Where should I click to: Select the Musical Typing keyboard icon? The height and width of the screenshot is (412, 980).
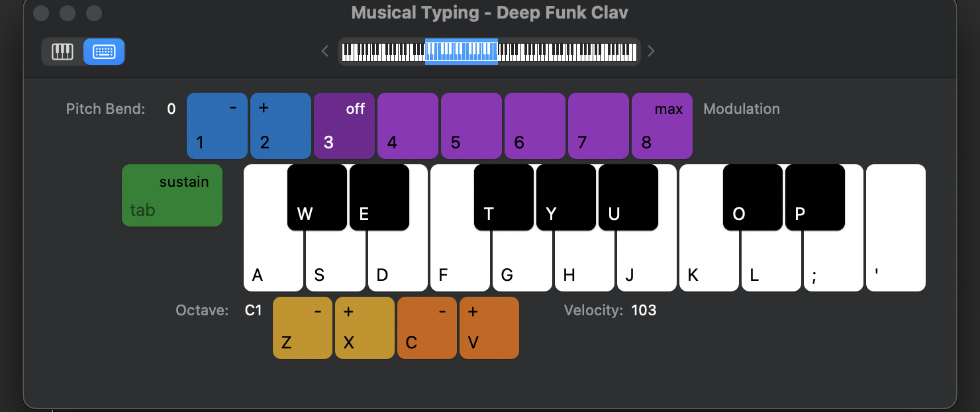pyautogui.click(x=103, y=51)
